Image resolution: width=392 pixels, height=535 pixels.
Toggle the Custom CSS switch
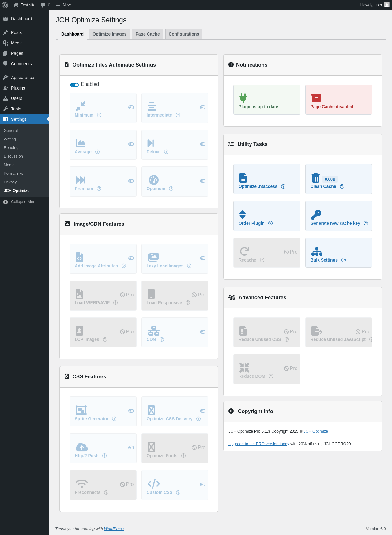click(203, 484)
